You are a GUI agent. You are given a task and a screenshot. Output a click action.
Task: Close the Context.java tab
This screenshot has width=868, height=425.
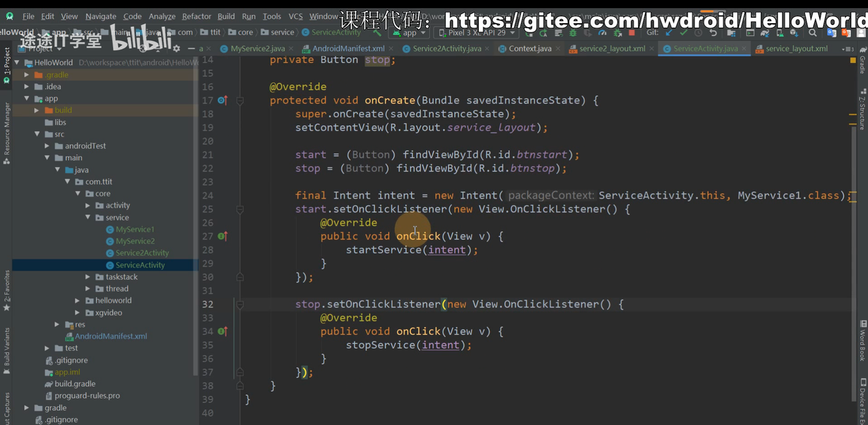point(558,49)
